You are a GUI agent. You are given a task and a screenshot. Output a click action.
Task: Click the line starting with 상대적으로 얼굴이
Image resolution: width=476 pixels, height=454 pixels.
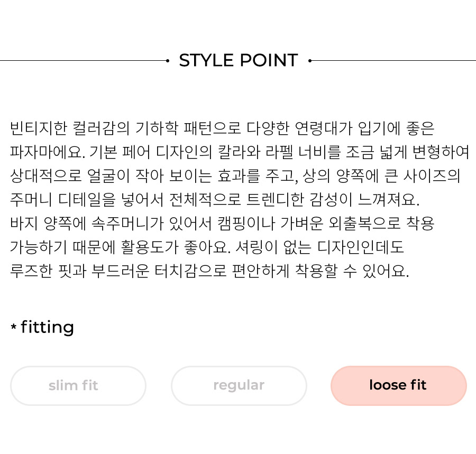(x=235, y=176)
